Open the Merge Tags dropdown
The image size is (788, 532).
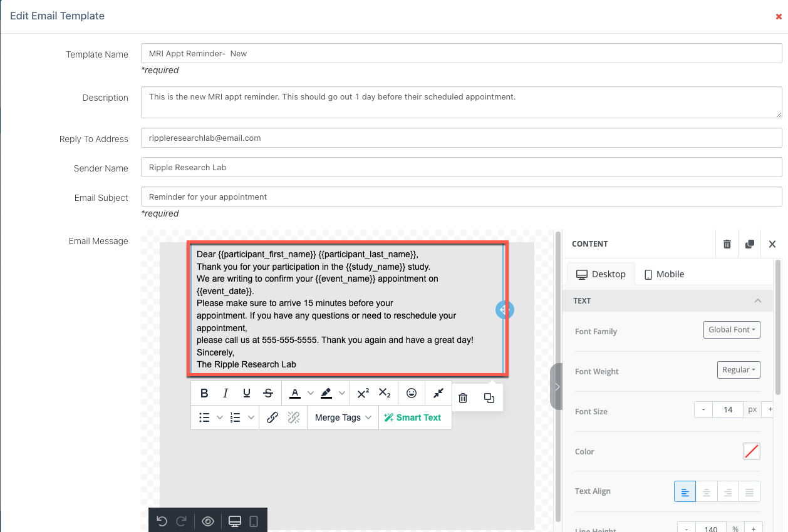(x=343, y=417)
